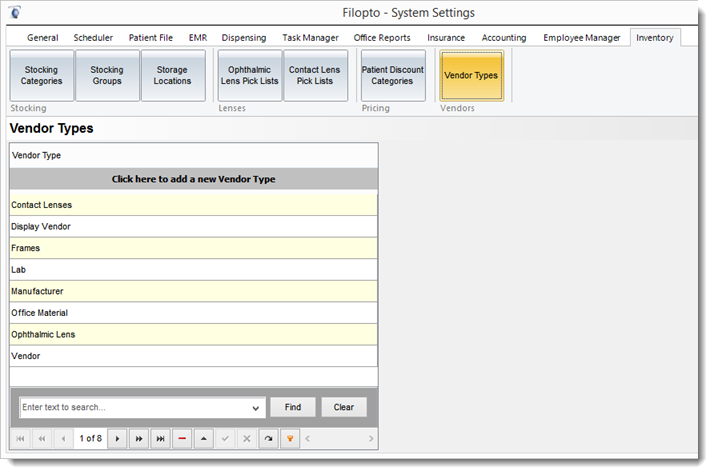Click here to add a new Vendor Type
This screenshot has height=474, width=713.
[x=194, y=179]
